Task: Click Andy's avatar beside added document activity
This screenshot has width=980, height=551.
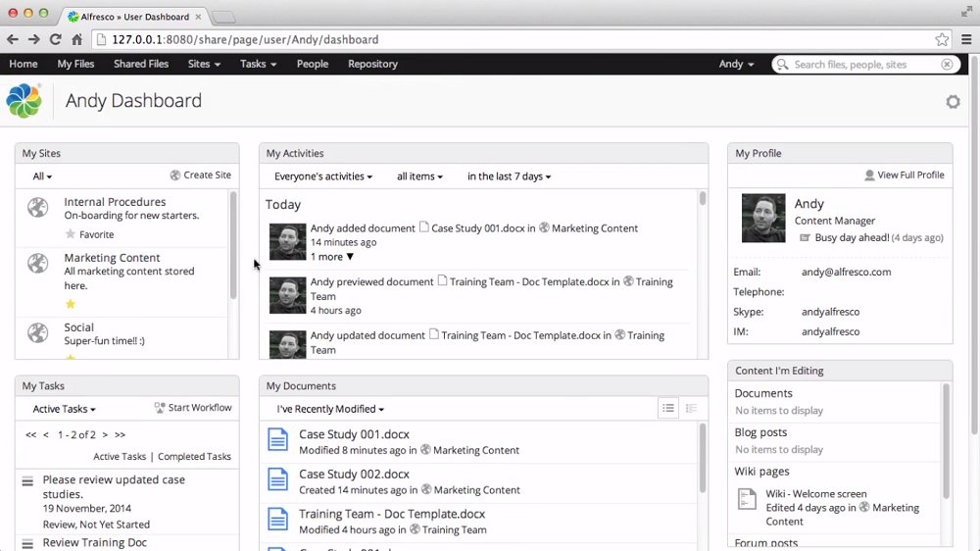Action: click(287, 241)
